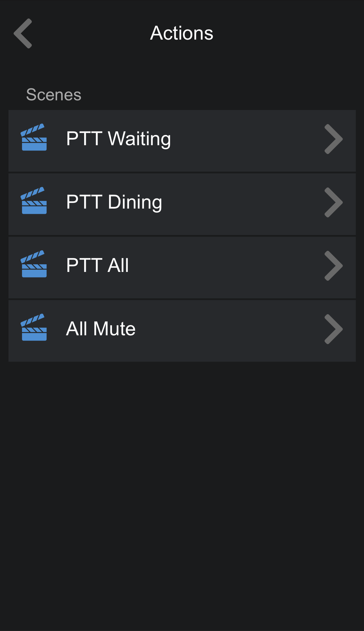364x631 pixels.
Task: Go back using the back arrow
Action: (23, 33)
